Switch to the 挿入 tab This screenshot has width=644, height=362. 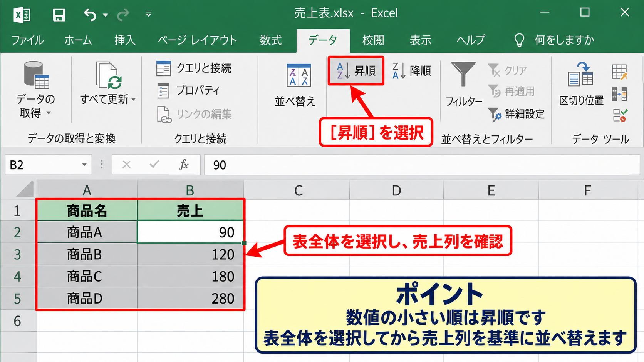(x=125, y=40)
